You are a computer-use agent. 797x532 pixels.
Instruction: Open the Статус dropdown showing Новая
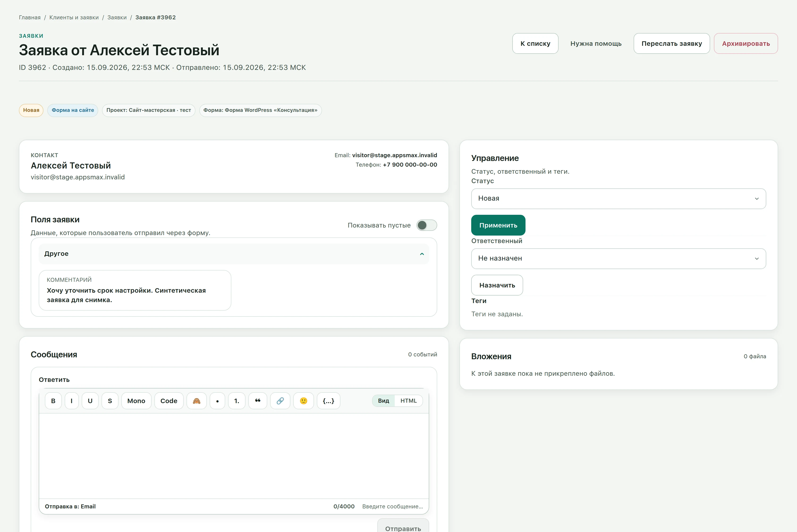point(619,198)
